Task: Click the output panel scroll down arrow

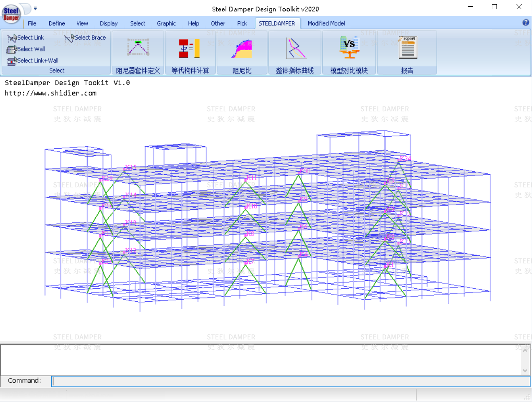Action: 525,370
